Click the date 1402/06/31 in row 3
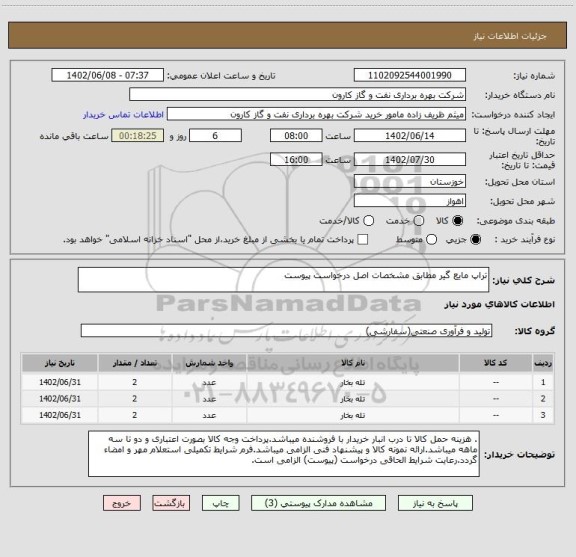Image resolution: width=576 pixels, height=557 pixels. point(60,415)
